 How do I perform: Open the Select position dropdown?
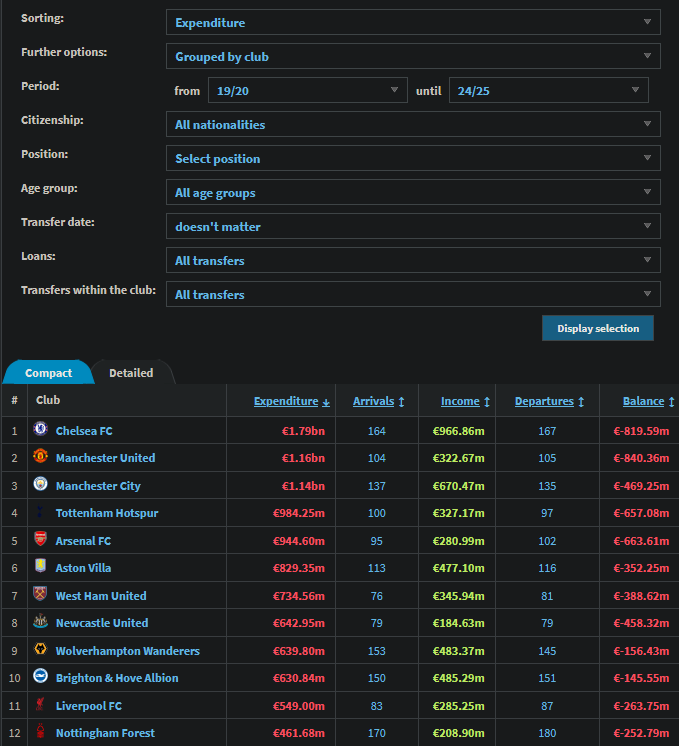(413, 158)
